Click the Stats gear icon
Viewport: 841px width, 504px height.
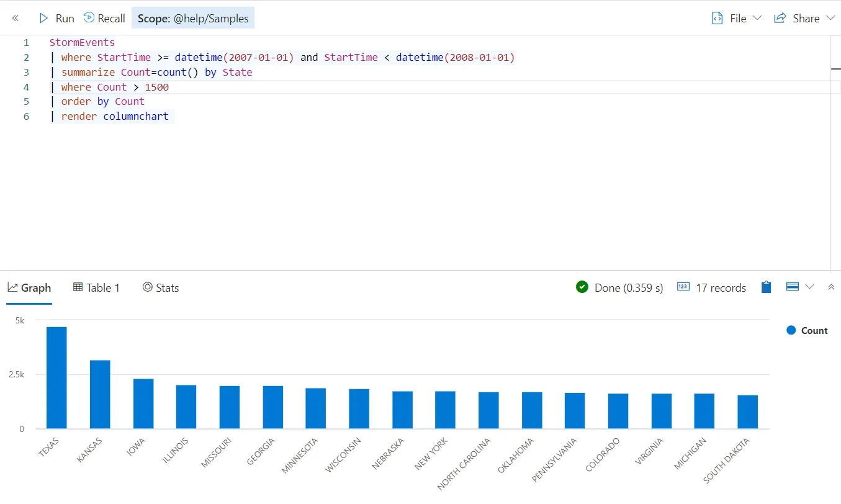click(147, 287)
